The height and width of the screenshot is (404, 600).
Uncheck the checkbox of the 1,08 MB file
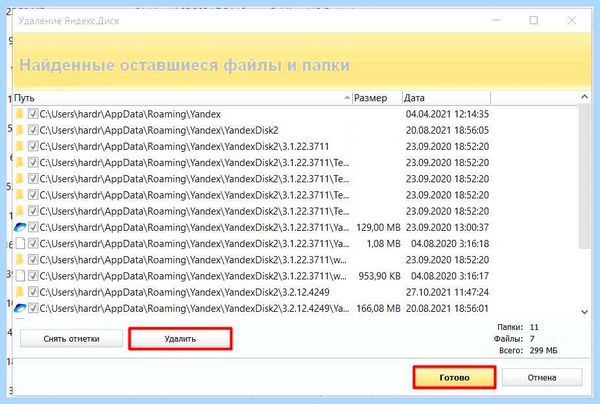pyautogui.click(x=33, y=244)
